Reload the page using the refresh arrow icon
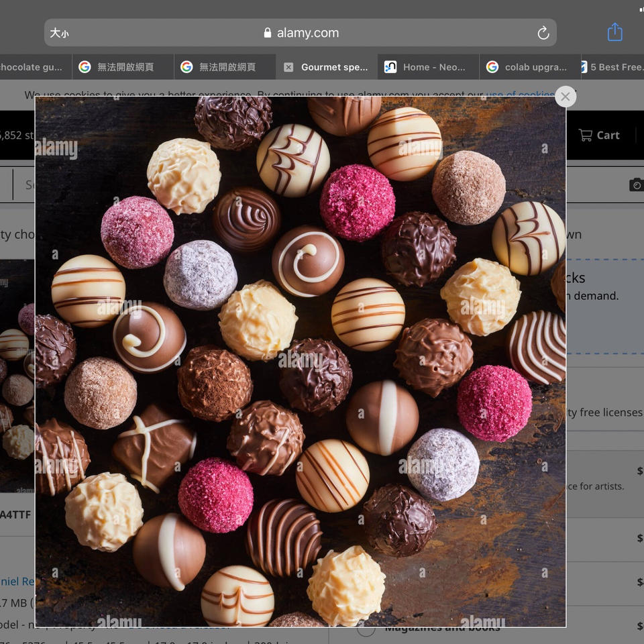Screen dimensions: 644x644 click(x=543, y=33)
